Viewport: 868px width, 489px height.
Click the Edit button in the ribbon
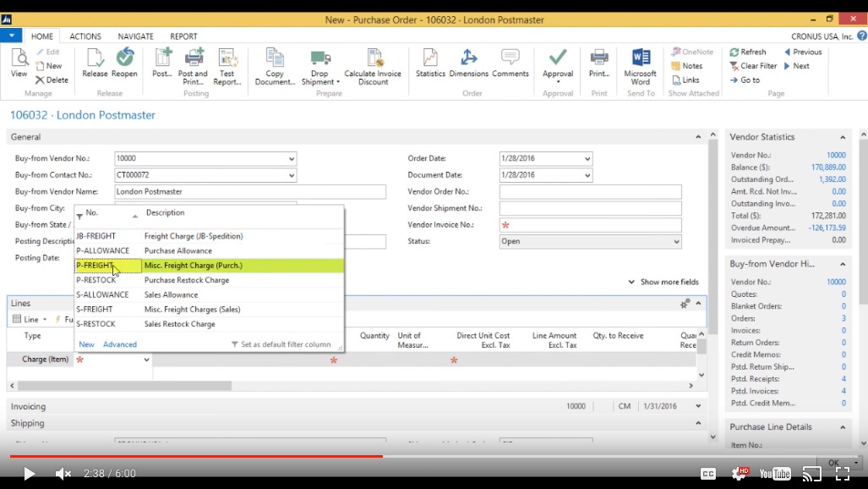pos(48,52)
